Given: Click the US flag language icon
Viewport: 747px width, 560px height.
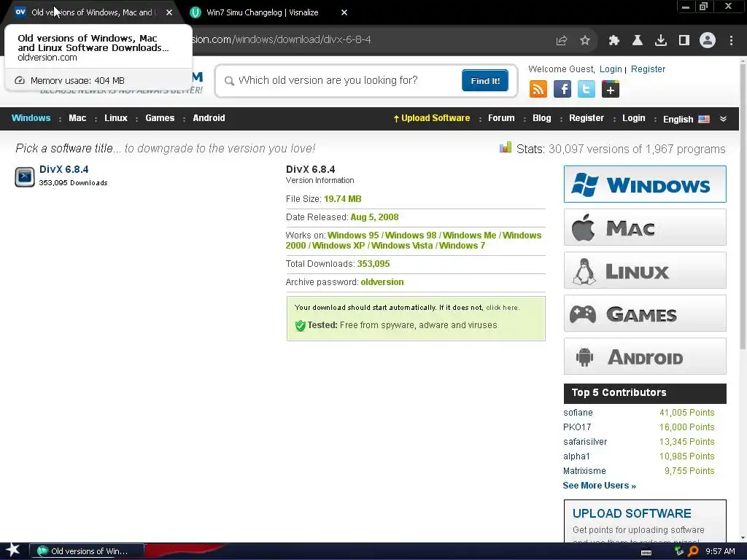Looking at the screenshot, I should click(704, 119).
